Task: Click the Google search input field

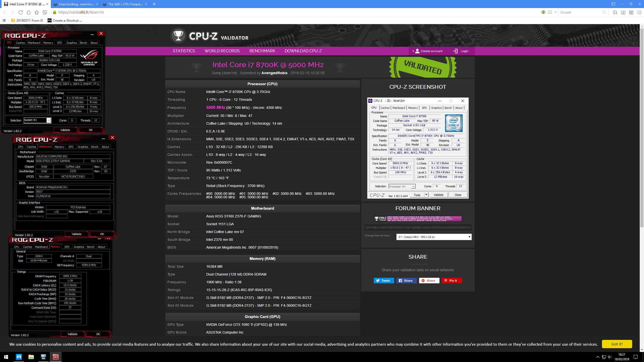Action: [x=580, y=12]
